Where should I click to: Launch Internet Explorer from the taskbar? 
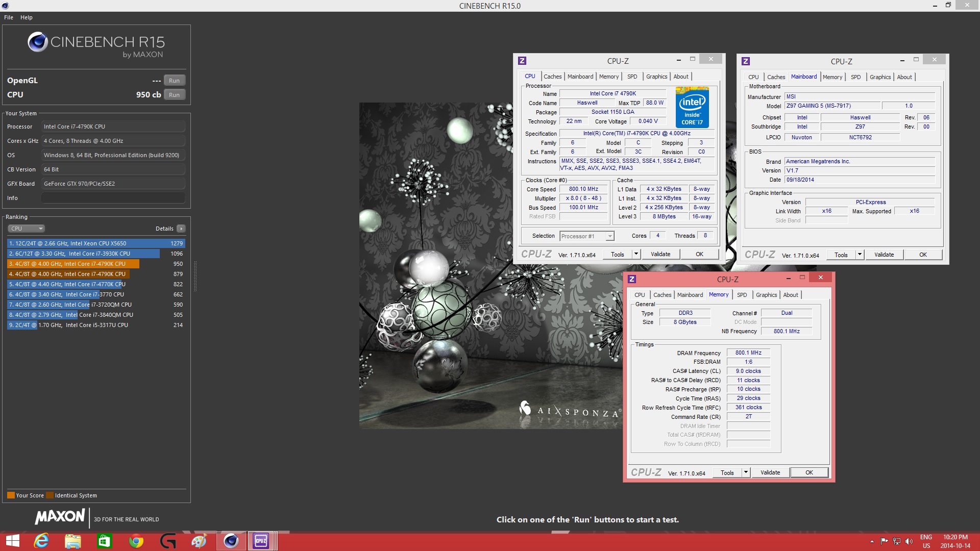pos(41,541)
